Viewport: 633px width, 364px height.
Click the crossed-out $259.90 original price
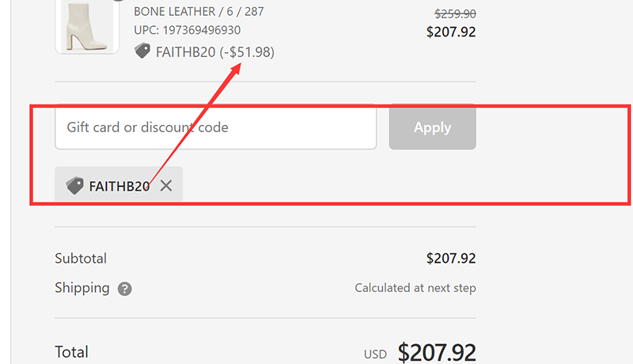(455, 14)
